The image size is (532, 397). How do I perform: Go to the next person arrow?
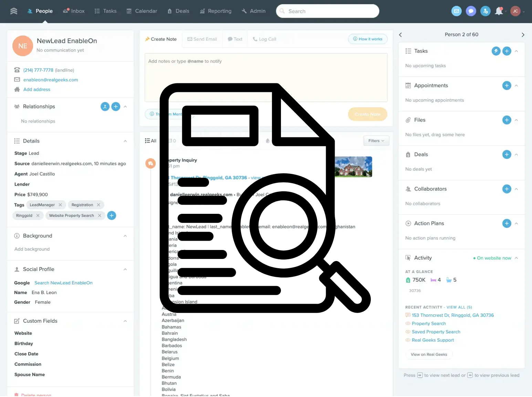click(x=523, y=35)
